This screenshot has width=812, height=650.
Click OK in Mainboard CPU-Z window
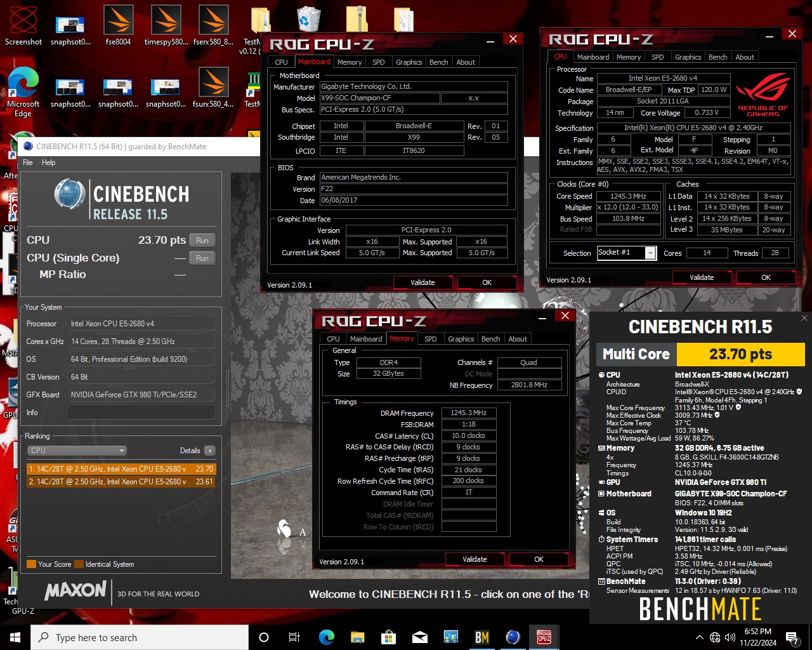coord(487,282)
